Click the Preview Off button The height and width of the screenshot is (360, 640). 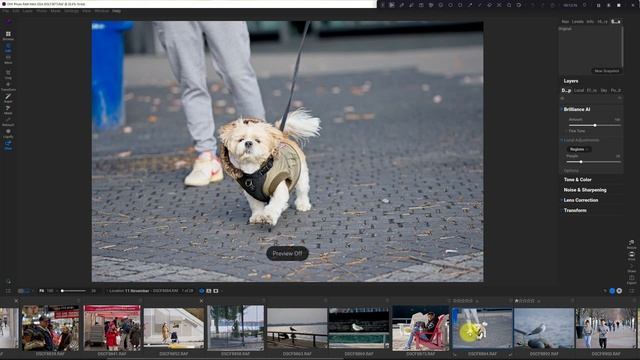point(287,253)
